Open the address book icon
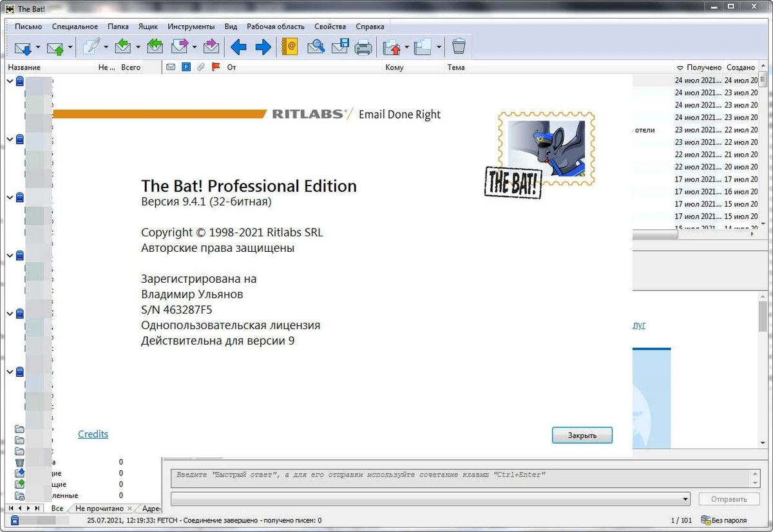The width and height of the screenshot is (773, 532). 290,47
